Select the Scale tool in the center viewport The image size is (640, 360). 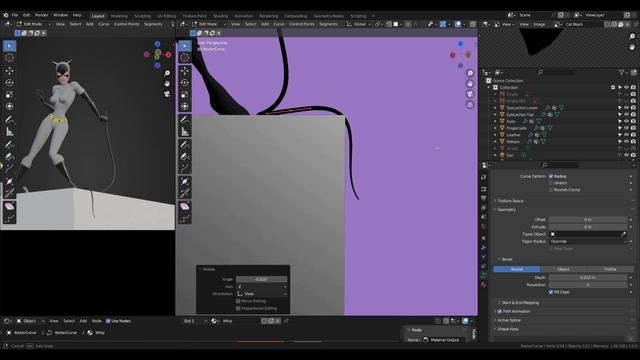(x=184, y=95)
